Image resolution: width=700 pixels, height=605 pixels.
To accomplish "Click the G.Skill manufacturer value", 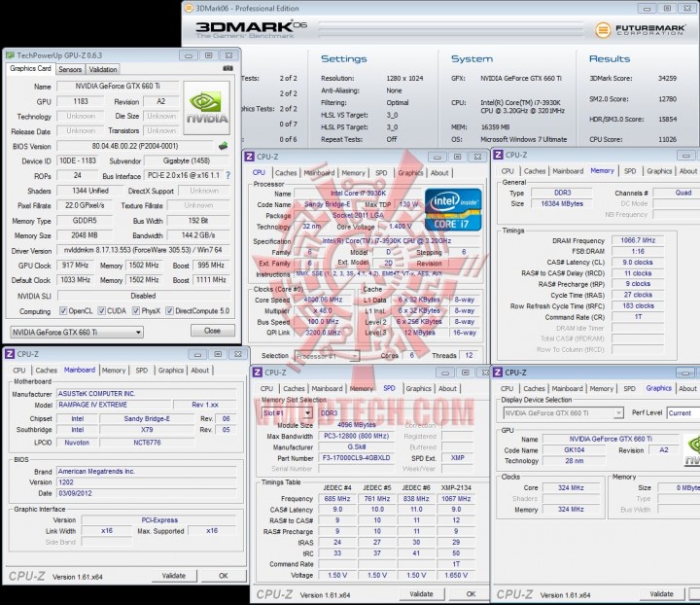I will point(356,446).
